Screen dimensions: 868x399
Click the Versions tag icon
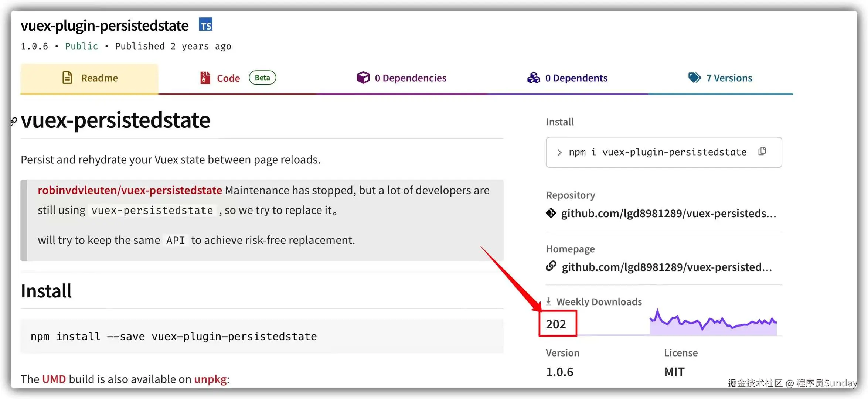(694, 78)
